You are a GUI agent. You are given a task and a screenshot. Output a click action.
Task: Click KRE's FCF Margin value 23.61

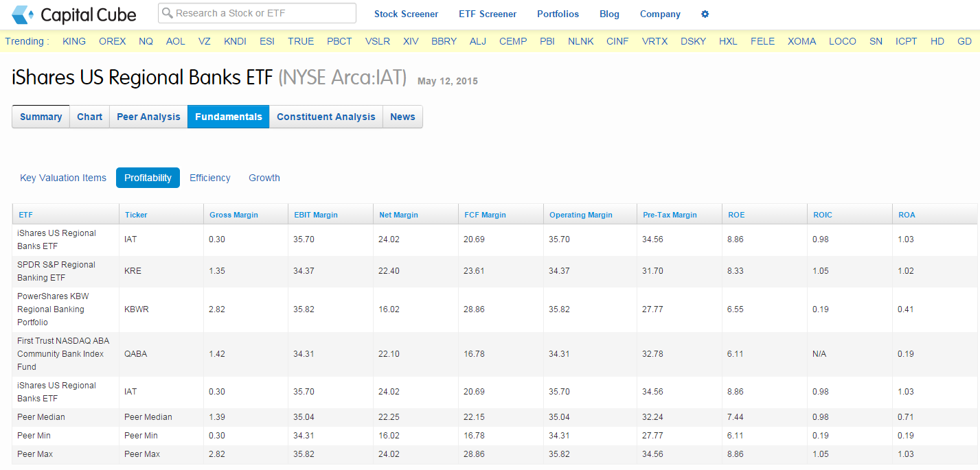[x=475, y=271]
